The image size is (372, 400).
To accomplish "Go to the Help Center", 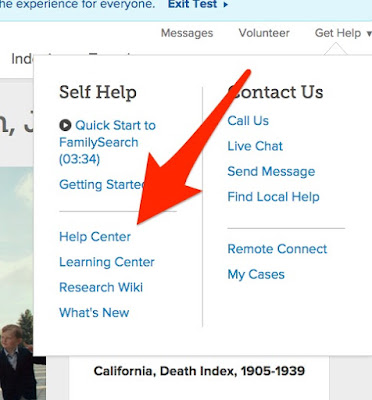I will point(95,237).
